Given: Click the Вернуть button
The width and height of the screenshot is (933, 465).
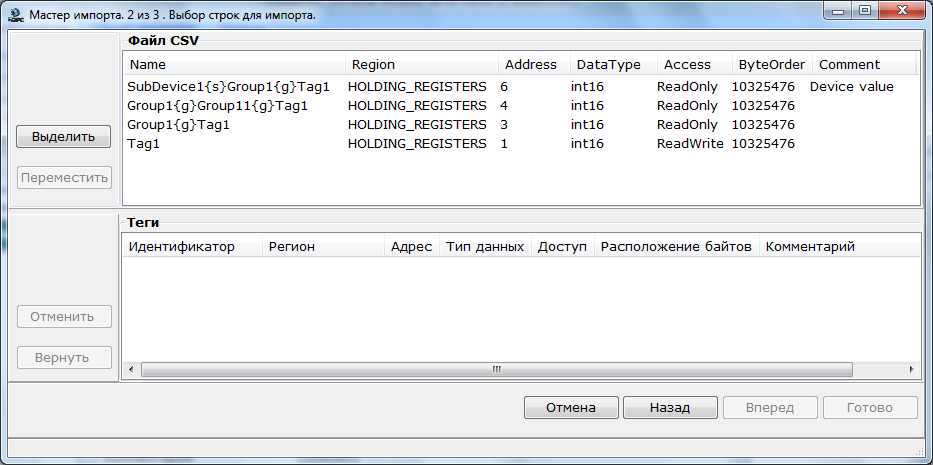Looking at the screenshot, I should point(64,357).
